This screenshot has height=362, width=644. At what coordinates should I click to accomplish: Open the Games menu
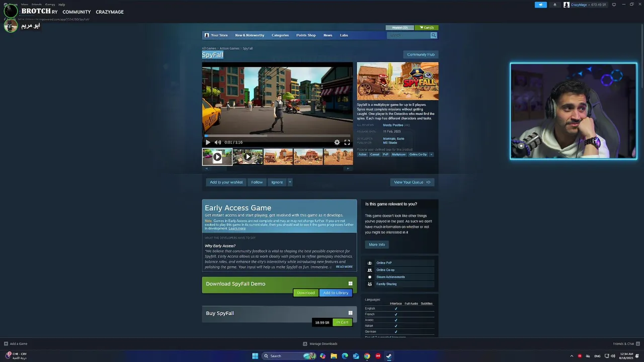(50, 5)
